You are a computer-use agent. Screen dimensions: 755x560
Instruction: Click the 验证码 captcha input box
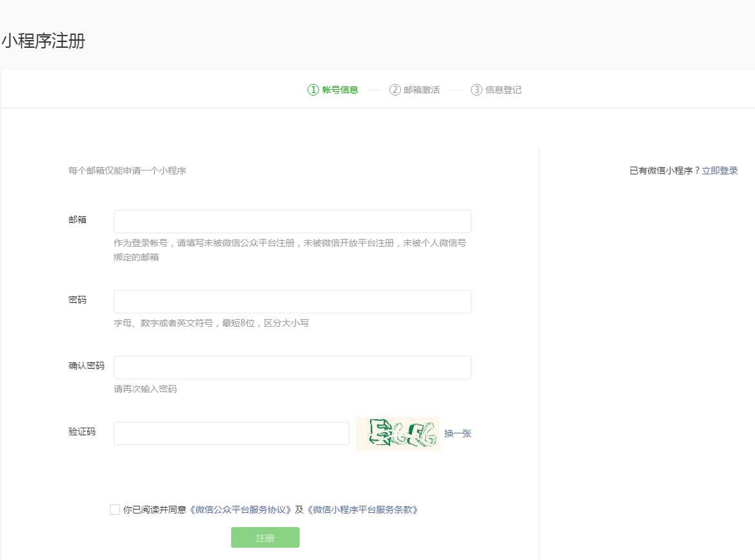point(231,433)
